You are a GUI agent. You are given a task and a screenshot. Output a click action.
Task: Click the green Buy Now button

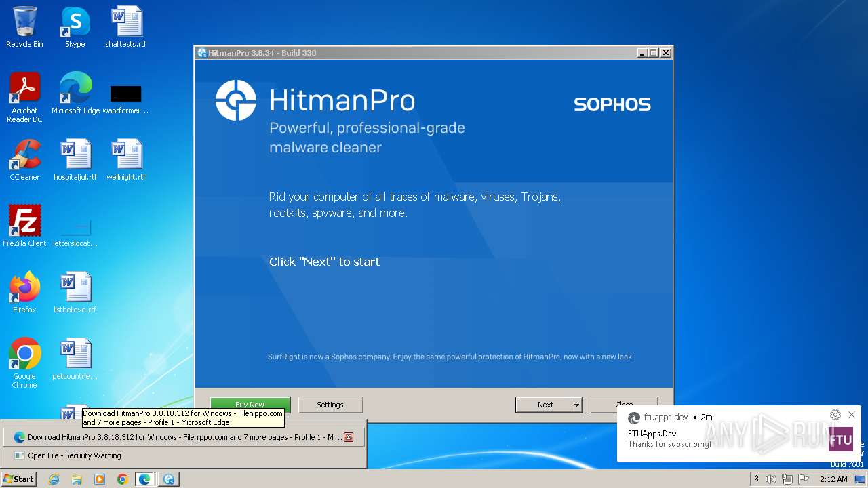250,405
